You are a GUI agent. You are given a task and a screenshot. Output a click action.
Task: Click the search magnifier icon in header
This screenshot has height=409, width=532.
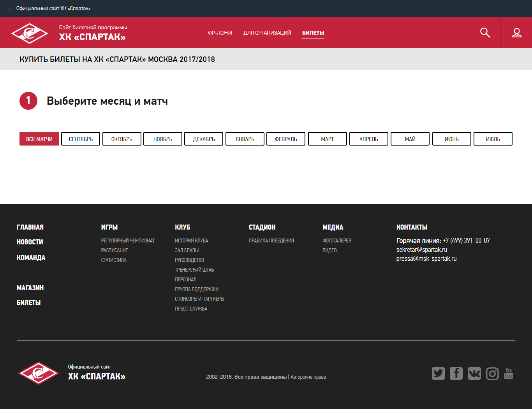485,33
